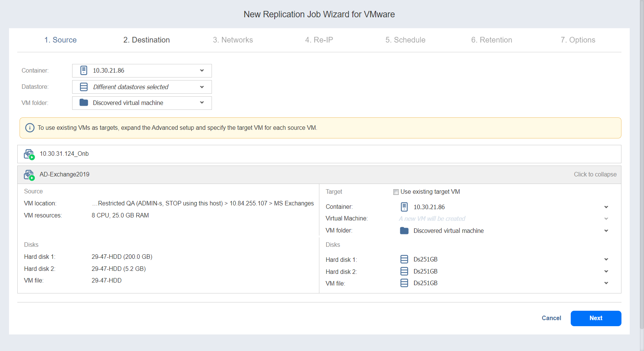
Task: Click the datastore icon beside Different datastores selected
Action: point(84,87)
